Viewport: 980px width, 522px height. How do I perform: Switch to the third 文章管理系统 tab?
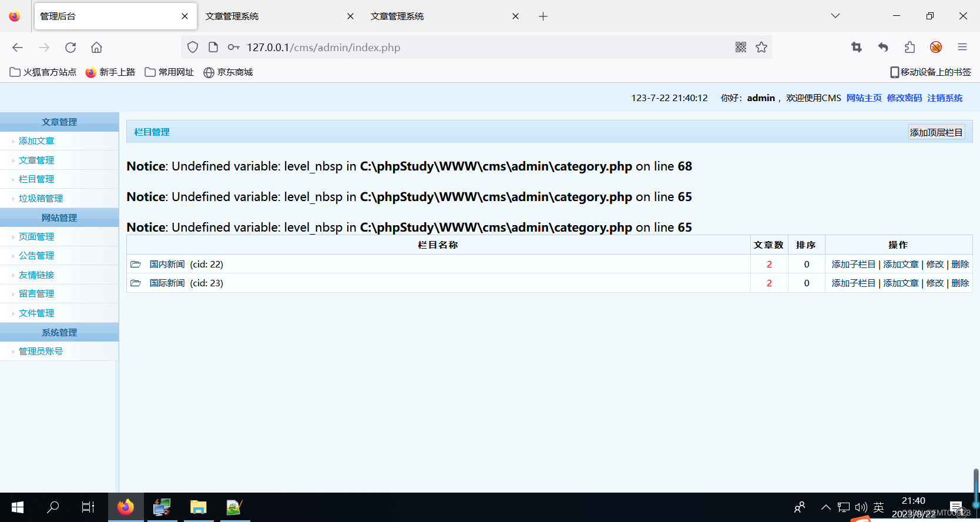445,16
